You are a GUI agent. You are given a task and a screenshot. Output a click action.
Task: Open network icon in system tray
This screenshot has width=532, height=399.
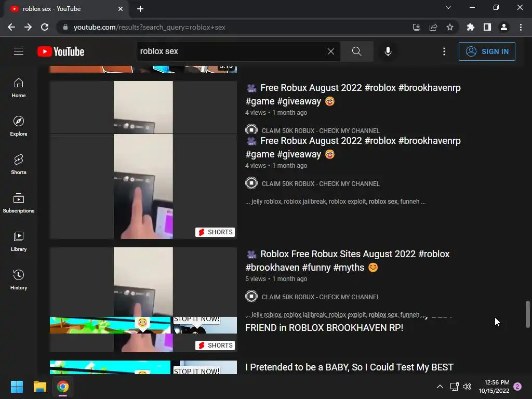click(x=454, y=387)
